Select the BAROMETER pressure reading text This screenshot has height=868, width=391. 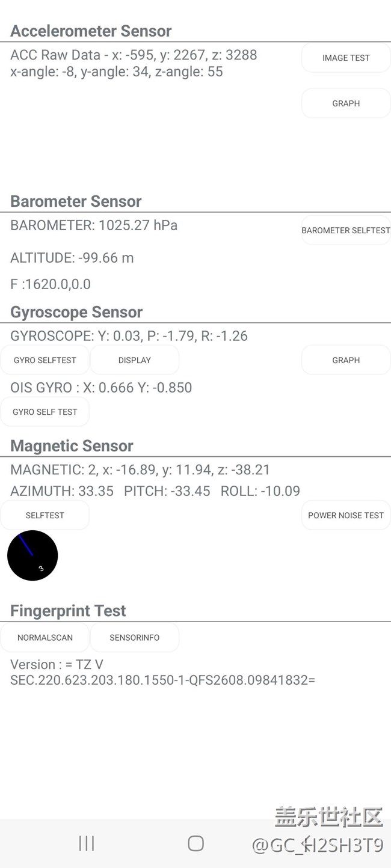click(x=94, y=225)
